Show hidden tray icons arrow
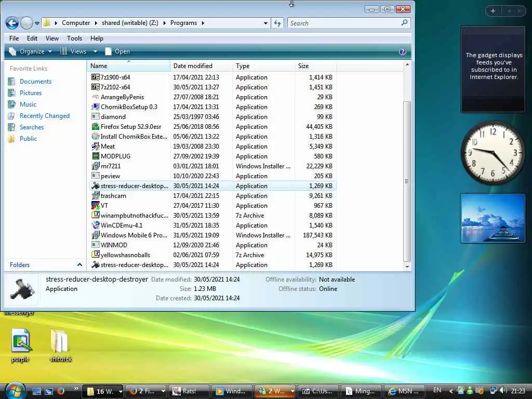This screenshot has width=532, height=399. (x=451, y=391)
